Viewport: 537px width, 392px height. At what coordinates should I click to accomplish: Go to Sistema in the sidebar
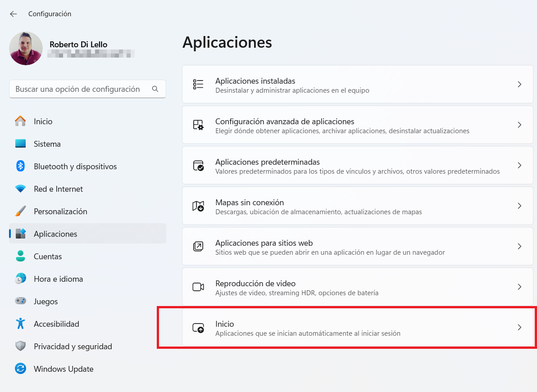[47, 144]
